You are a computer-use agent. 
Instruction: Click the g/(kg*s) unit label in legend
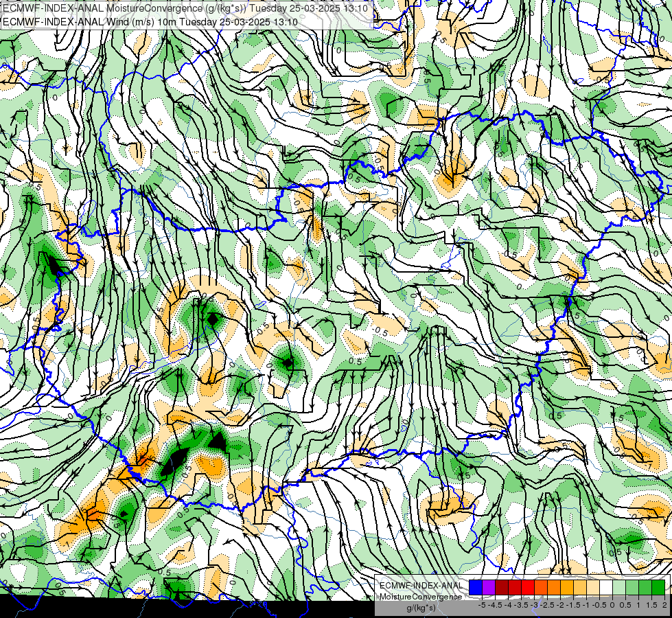tap(421, 608)
